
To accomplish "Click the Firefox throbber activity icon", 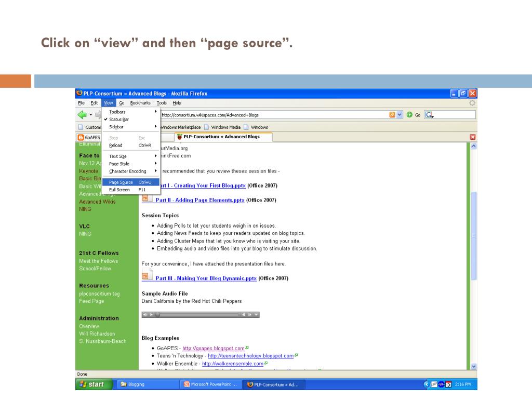I will click(x=472, y=103).
